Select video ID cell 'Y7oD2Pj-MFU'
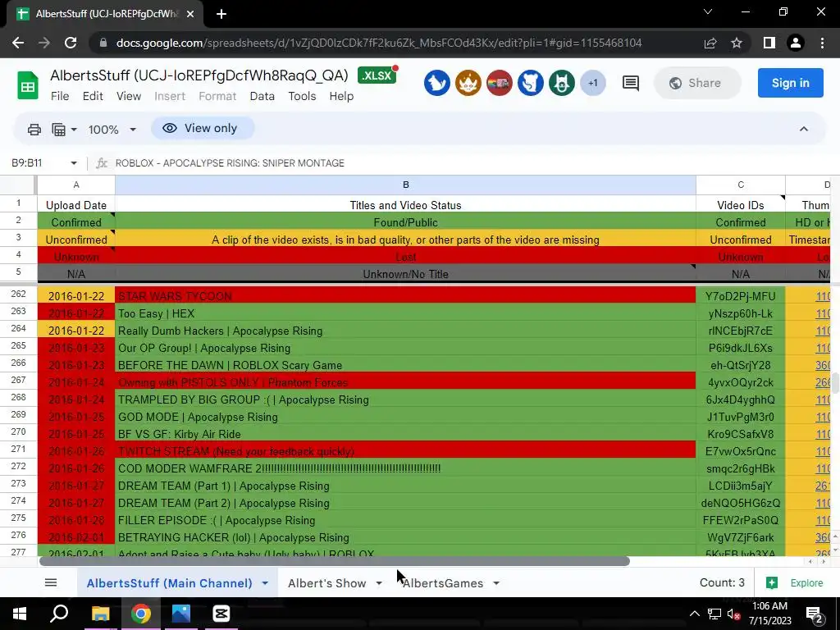 coord(741,296)
